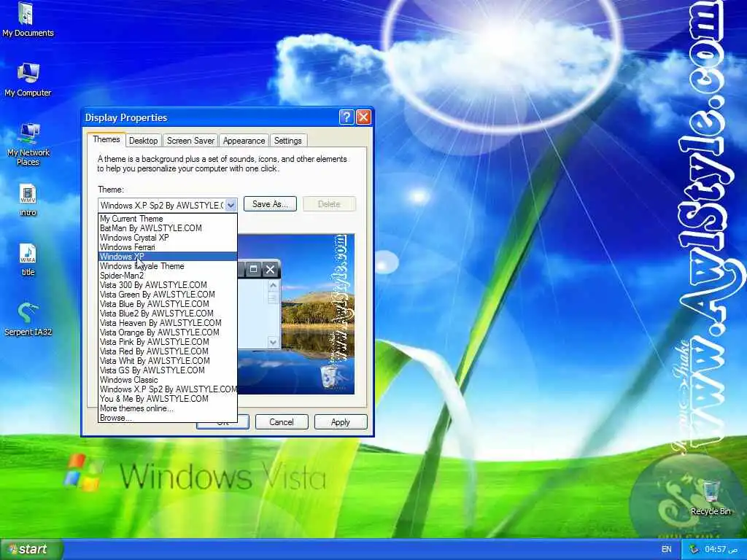Collapse the Theme dropdown arrow
Viewport: 747px width, 560px height.
(231, 205)
